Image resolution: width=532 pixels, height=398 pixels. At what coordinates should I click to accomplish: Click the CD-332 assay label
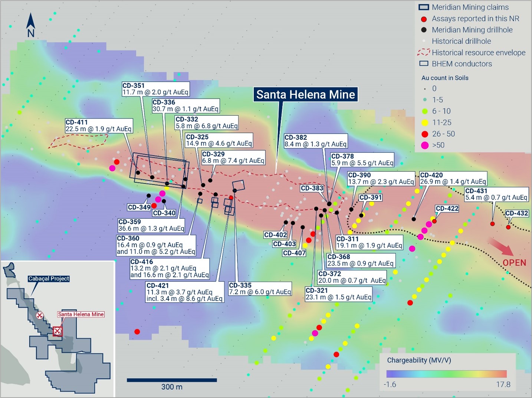207,123
